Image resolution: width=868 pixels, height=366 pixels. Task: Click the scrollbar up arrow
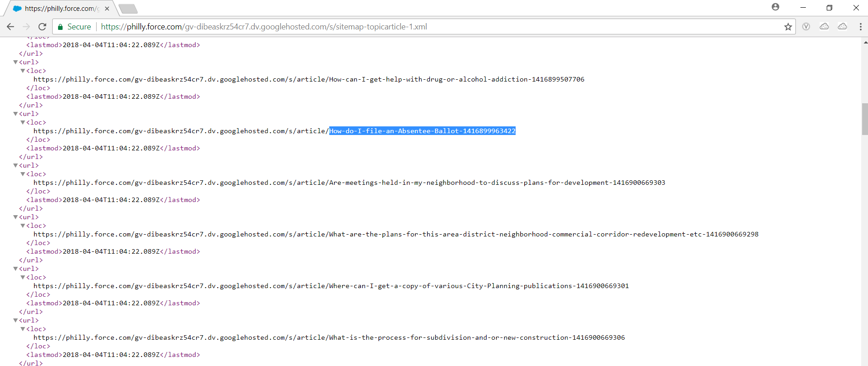click(864, 42)
